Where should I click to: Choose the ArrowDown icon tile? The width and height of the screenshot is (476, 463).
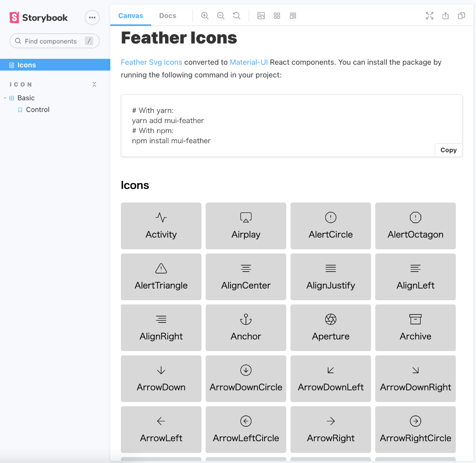pos(161,378)
